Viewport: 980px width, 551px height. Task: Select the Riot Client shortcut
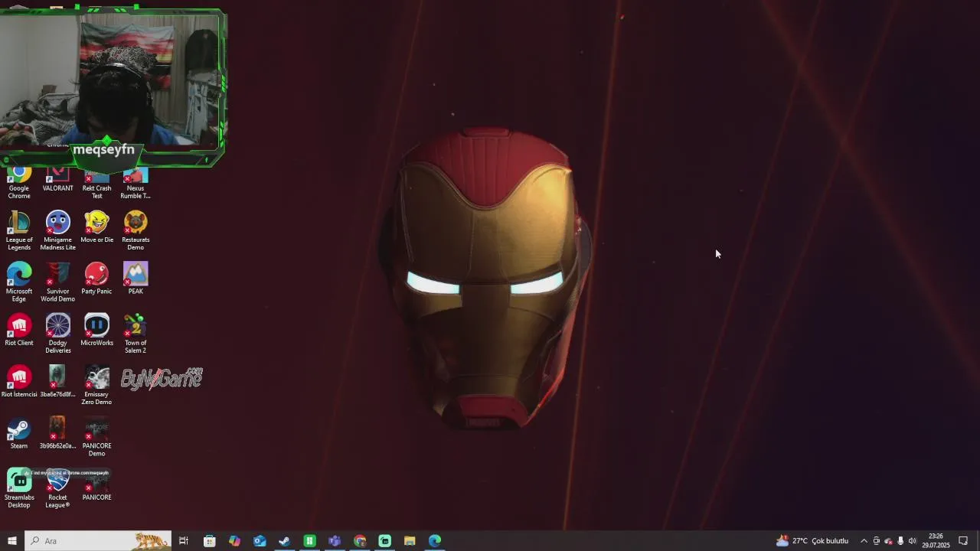pyautogui.click(x=19, y=330)
